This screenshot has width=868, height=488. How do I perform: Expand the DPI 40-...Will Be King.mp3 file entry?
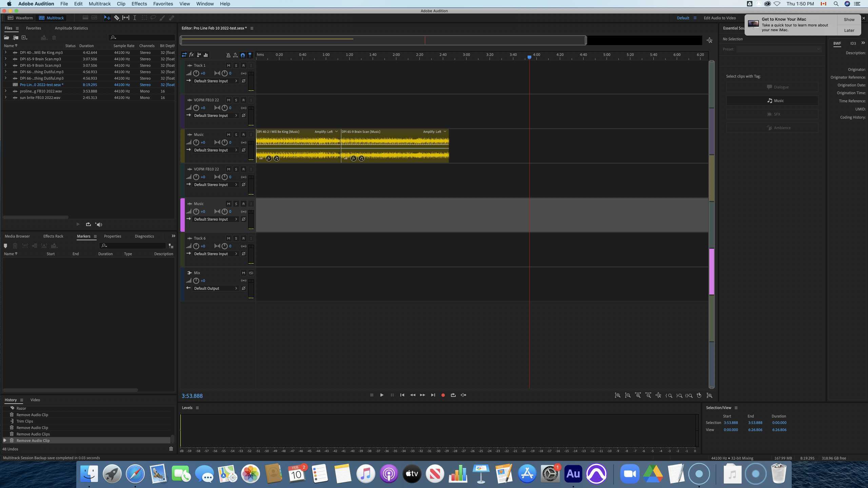pos(5,52)
